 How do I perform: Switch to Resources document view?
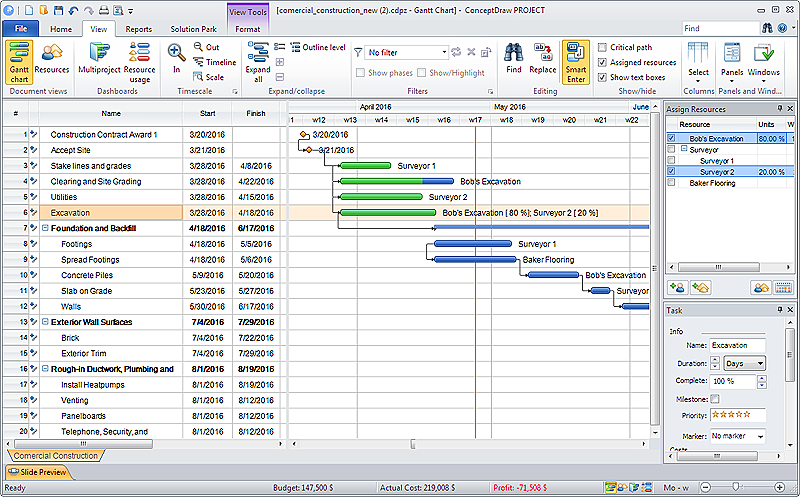(52, 62)
